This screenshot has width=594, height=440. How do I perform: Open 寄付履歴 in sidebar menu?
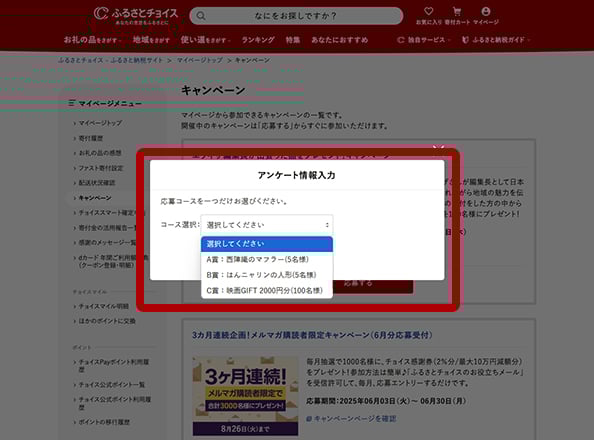point(91,138)
